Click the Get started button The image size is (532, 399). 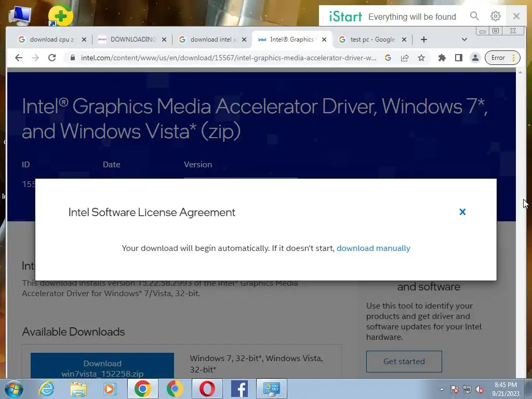pos(404,362)
